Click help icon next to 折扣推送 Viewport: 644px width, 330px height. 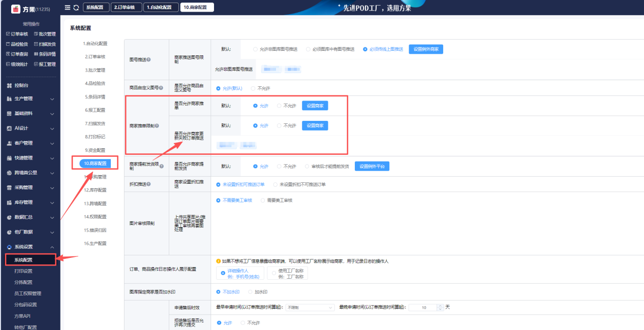coord(149,184)
